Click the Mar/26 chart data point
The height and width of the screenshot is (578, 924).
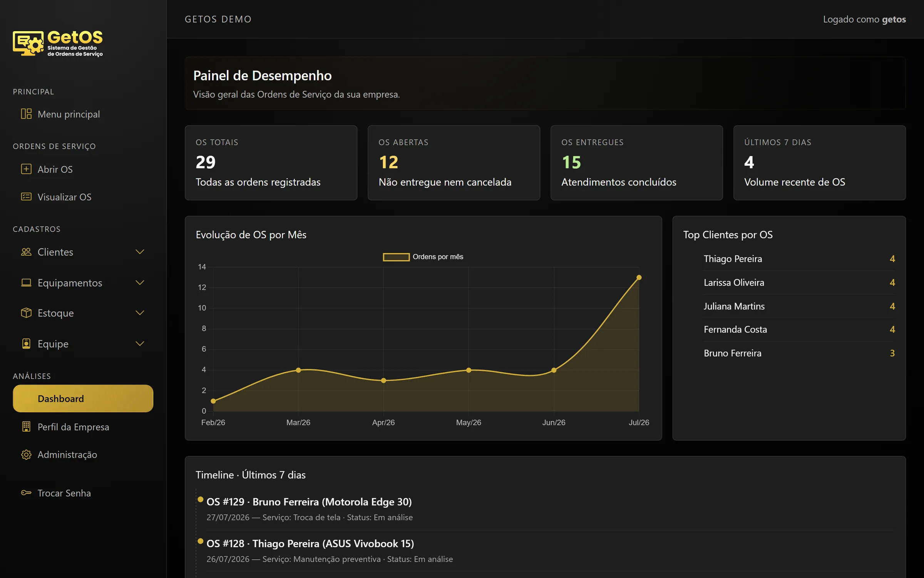point(298,370)
